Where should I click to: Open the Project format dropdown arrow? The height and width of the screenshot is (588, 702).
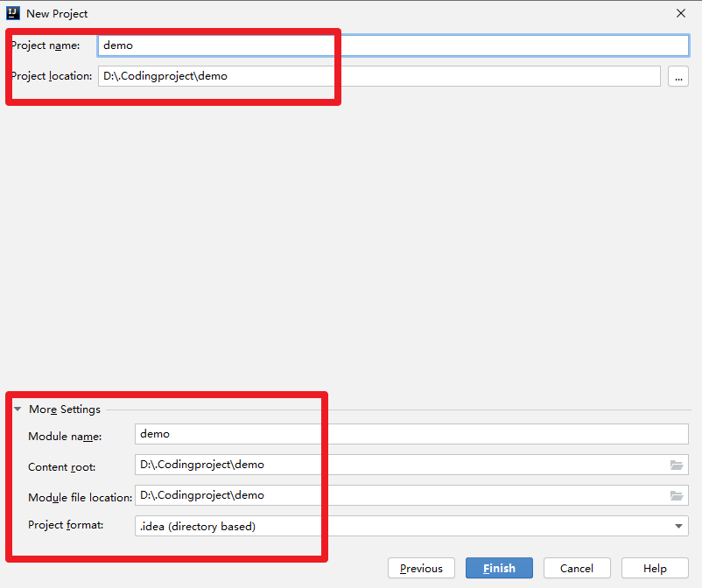point(678,526)
